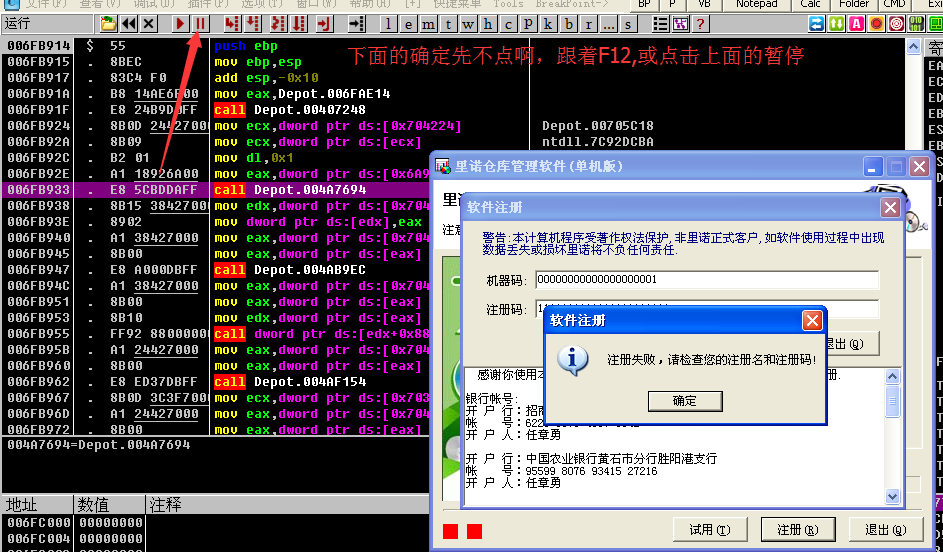Viewport: 943px width, 552px height.
Task: Show Memory map with 'm' button
Action: tap(428, 24)
